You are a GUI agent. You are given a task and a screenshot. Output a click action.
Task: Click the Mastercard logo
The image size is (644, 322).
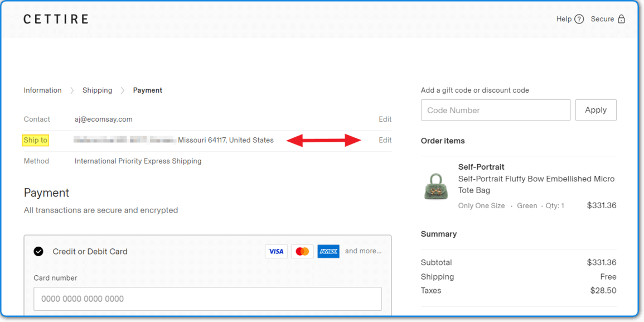(302, 251)
